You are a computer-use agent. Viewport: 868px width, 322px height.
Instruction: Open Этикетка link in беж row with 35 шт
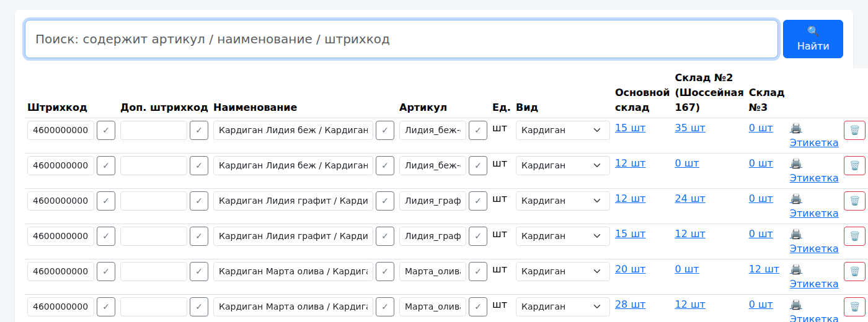814,143
